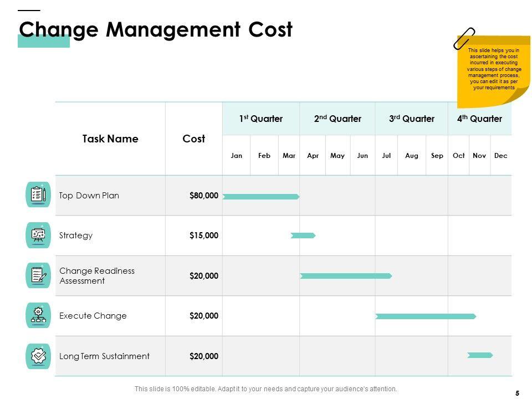Image resolution: width=532 pixels, height=399 pixels.
Task: Click the Strategy Gantt bar
Action: tap(303, 236)
